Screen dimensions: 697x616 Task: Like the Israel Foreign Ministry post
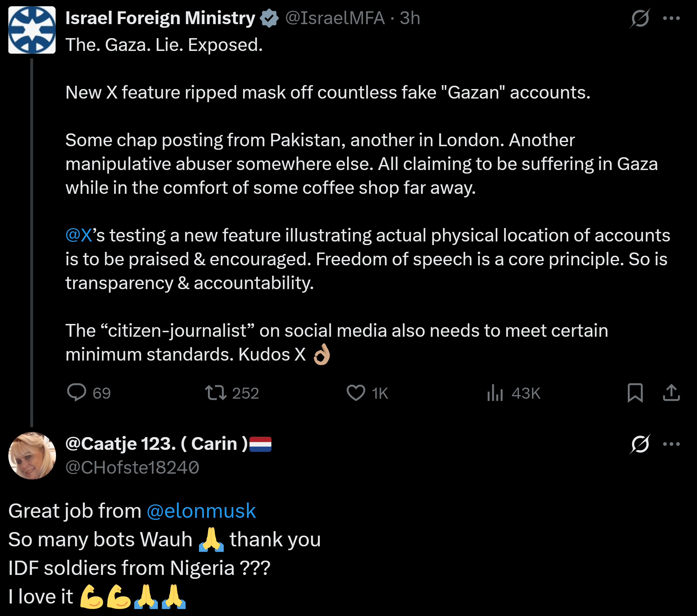(356, 393)
